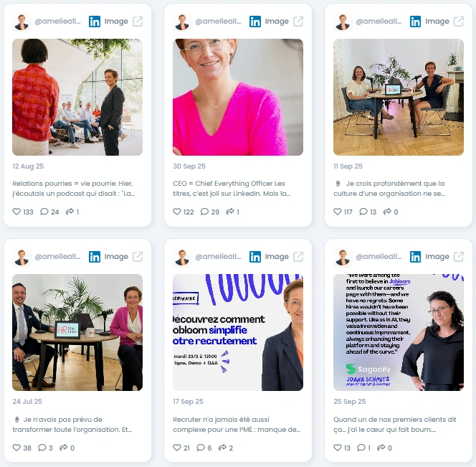Open Sagacify testimonial image
Image resolution: width=476 pixels, height=467 pixels.
(399, 332)
